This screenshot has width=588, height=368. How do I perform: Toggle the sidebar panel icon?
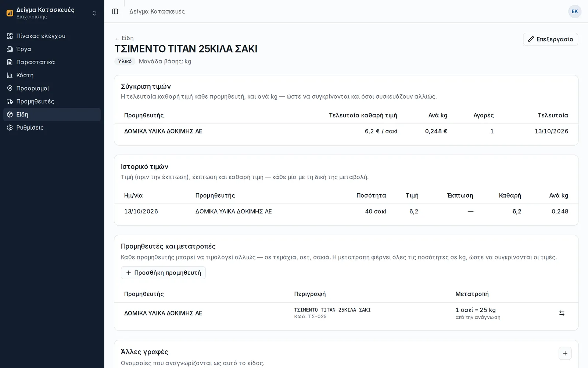pos(115,11)
